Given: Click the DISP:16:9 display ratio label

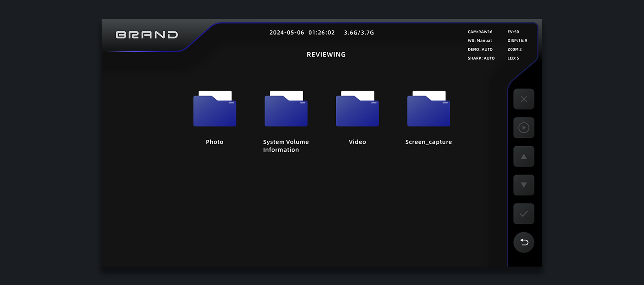Looking at the screenshot, I should click(517, 41).
